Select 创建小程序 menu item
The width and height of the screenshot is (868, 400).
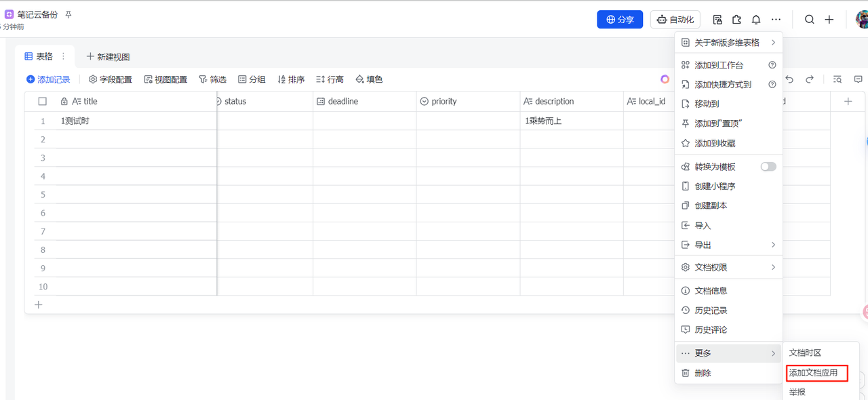coord(729,186)
